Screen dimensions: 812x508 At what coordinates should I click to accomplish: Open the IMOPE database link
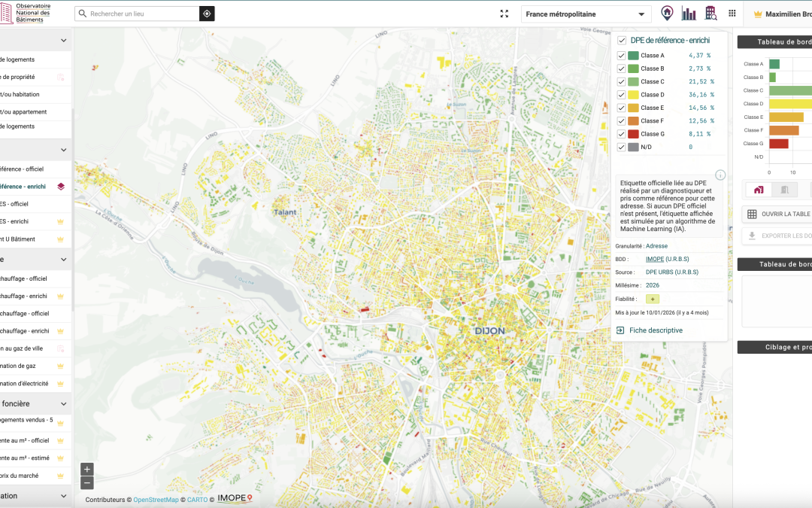pyautogui.click(x=655, y=259)
